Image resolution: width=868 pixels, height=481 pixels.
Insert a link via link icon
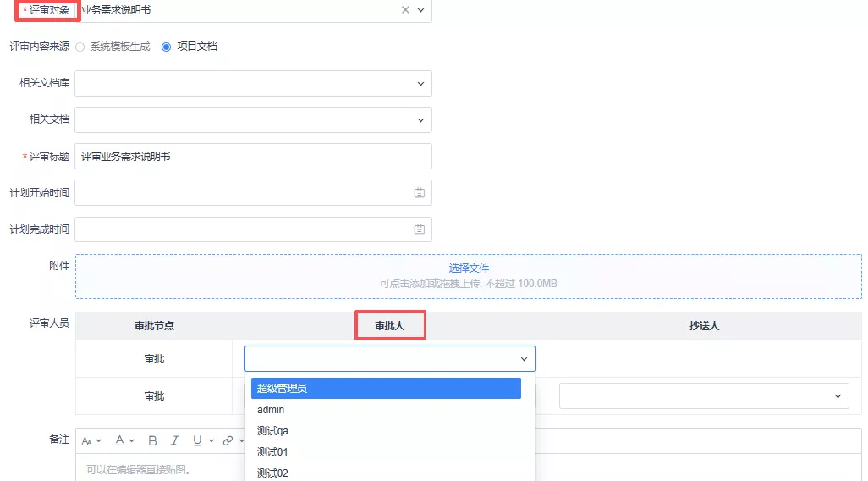tap(228, 440)
